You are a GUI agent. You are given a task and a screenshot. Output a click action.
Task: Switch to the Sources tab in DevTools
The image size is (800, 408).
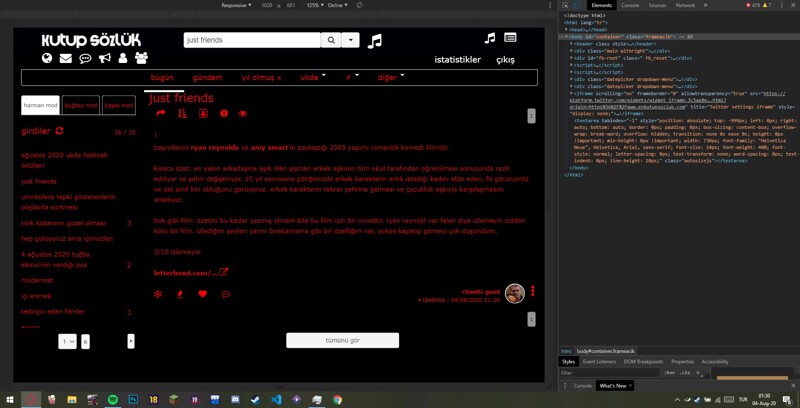pyautogui.click(x=657, y=5)
